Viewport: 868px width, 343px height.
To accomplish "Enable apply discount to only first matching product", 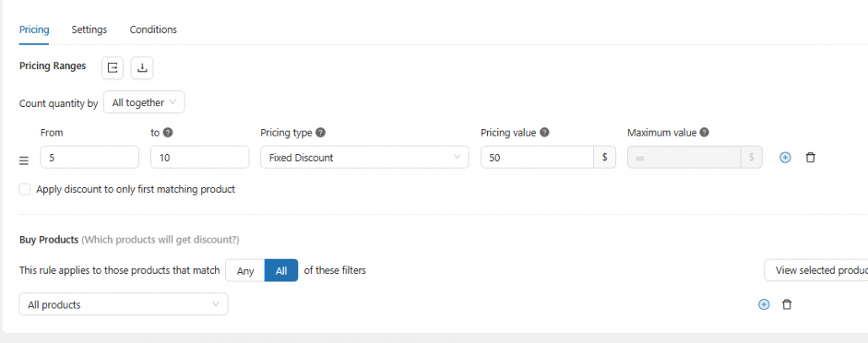I will (x=25, y=190).
